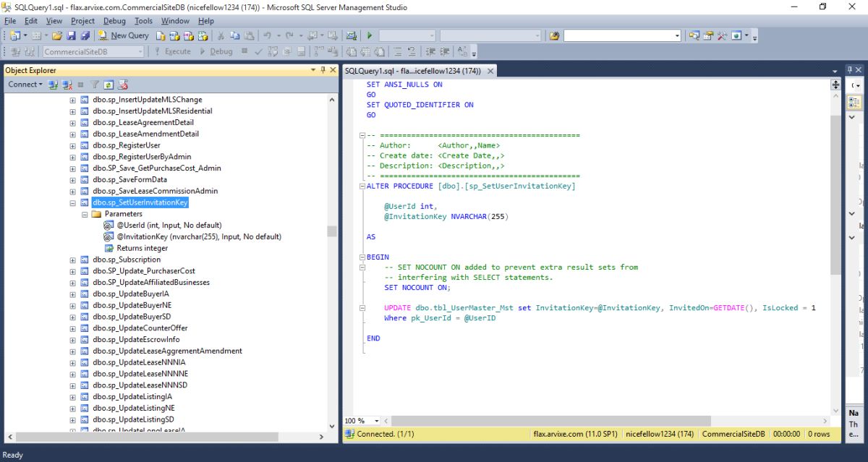The width and height of the screenshot is (868, 462).
Task: Select dbo.sp_UpdateCounterOffer in the tree
Action: tap(140, 328)
